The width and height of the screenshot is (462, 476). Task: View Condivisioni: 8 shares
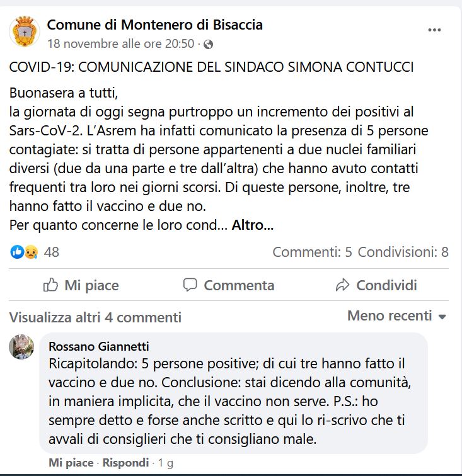point(403,252)
